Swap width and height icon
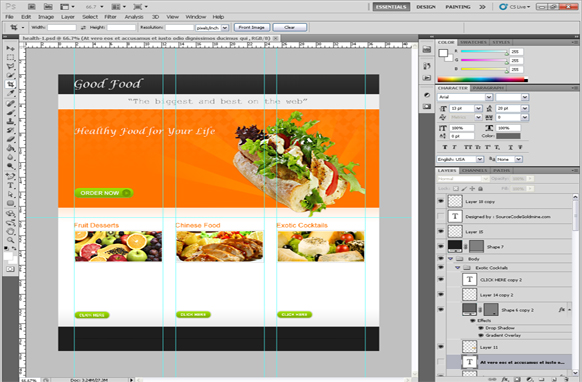The height and width of the screenshot is (382, 582). coord(83,27)
